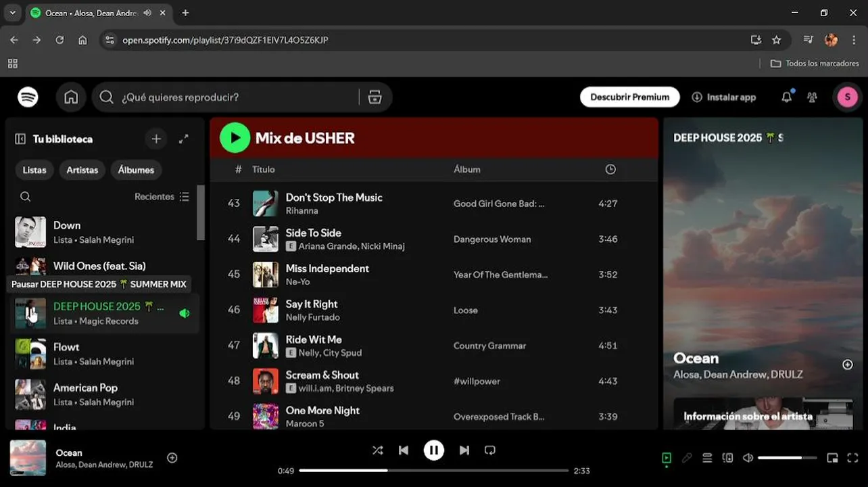868x487 pixels.
Task: Select track Scream & Shout
Action: click(x=322, y=375)
